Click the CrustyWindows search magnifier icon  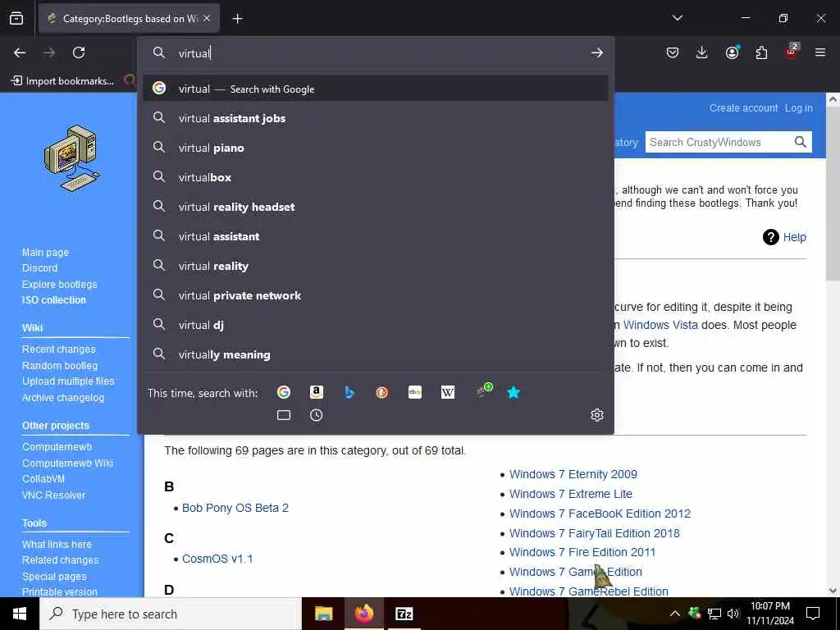tap(800, 142)
